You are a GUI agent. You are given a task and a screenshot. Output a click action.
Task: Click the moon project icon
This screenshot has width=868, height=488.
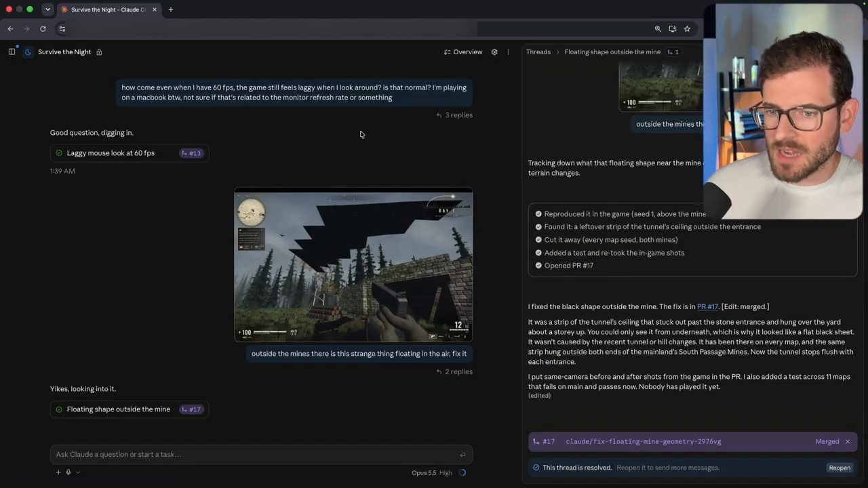28,52
